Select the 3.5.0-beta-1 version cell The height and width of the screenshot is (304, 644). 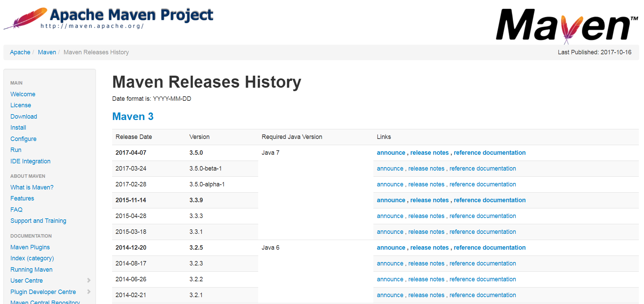click(222, 169)
